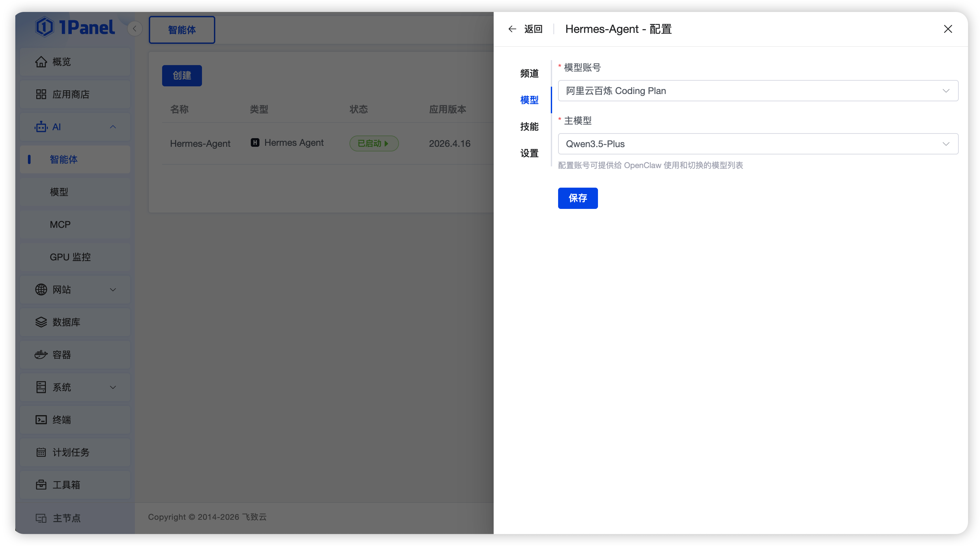Click the 创建 button
Viewport: 980px width, 546px height.
coord(182,76)
